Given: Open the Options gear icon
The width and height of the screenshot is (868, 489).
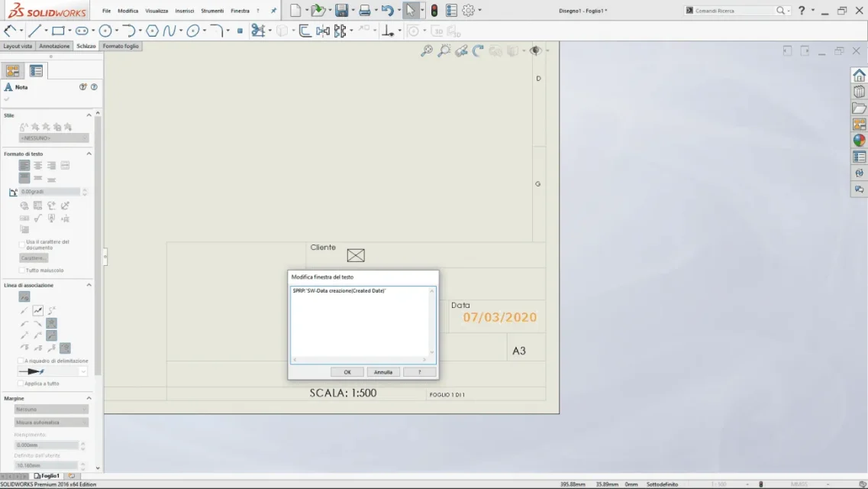Looking at the screenshot, I should pyautogui.click(x=468, y=10).
